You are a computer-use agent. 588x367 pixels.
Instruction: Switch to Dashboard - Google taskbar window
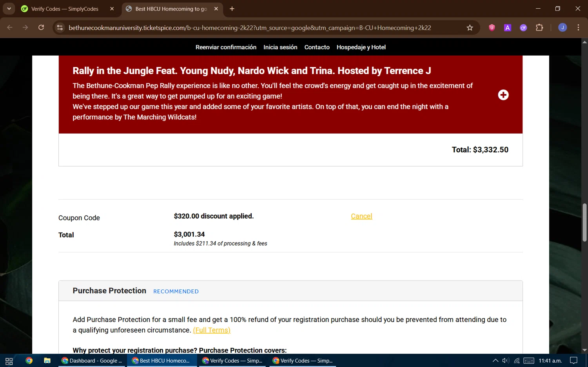pos(92,361)
